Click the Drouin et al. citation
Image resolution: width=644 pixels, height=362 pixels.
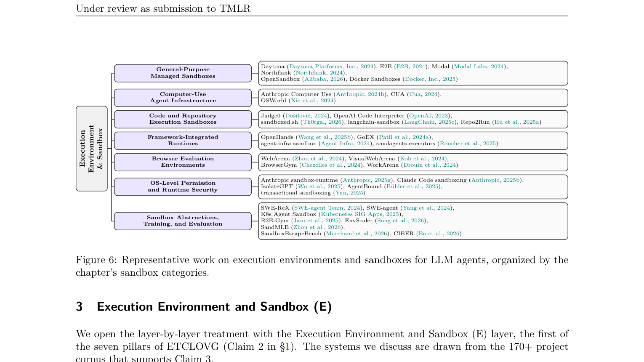point(430,165)
